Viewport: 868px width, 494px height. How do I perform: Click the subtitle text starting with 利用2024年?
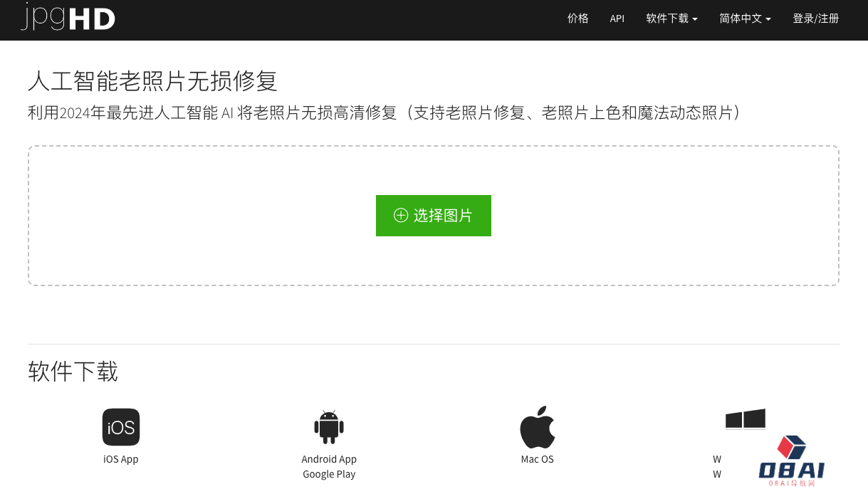pyautogui.click(x=385, y=112)
